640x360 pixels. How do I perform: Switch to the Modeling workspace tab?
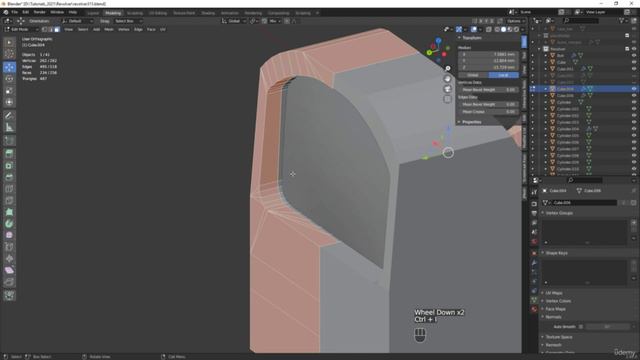tap(113, 13)
